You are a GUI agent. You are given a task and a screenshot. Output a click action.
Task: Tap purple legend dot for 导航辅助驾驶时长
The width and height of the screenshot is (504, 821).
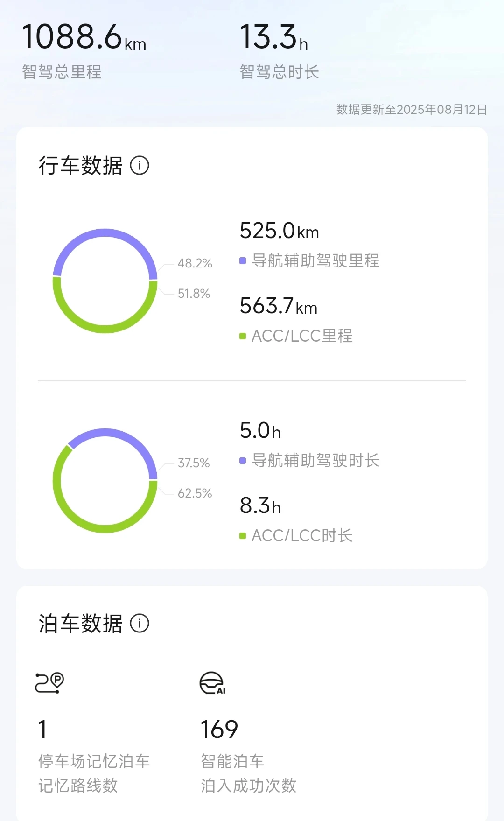pyautogui.click(x=243, y=461)
